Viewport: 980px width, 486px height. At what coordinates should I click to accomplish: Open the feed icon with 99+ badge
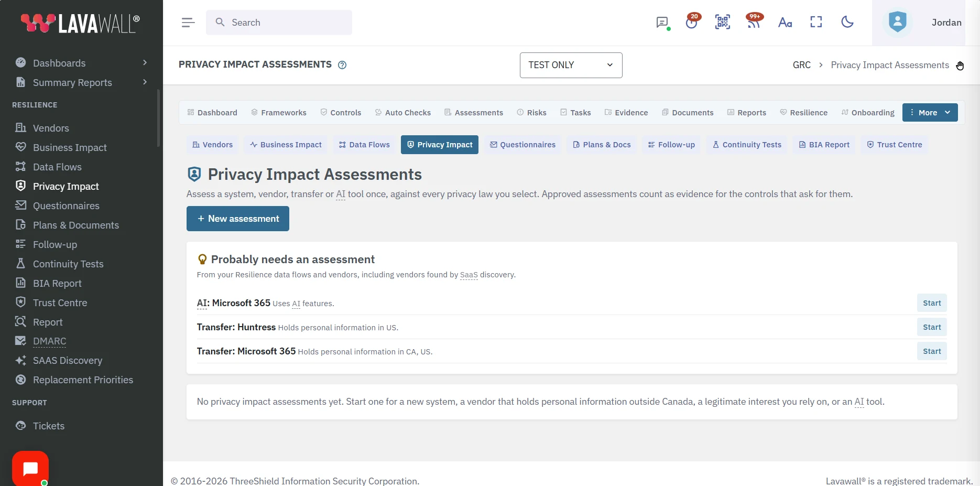[754, 22]
